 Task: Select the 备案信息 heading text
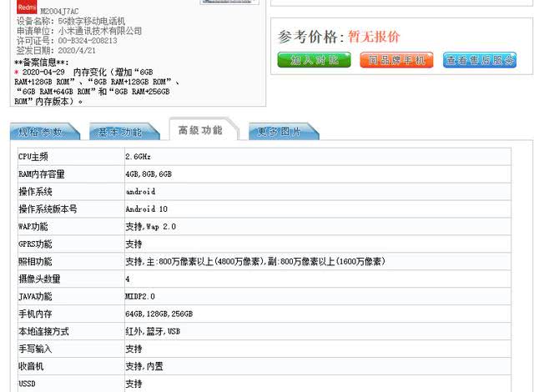pyautogui.click(x=42, y=63)
